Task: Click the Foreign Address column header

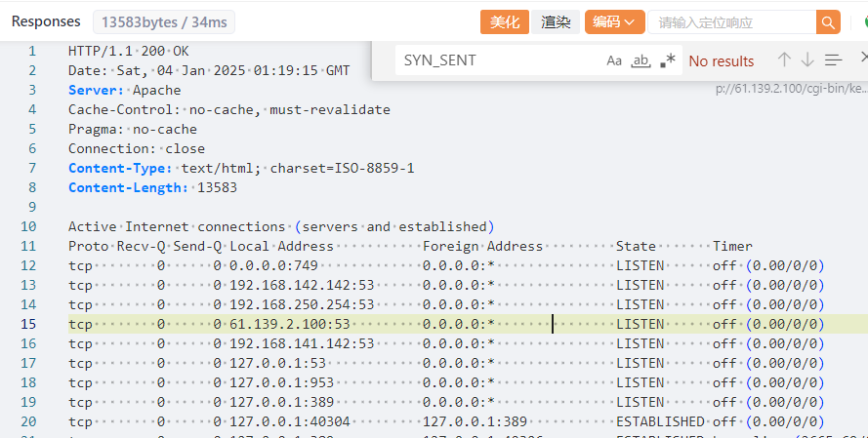Action: tap(482, 246)
